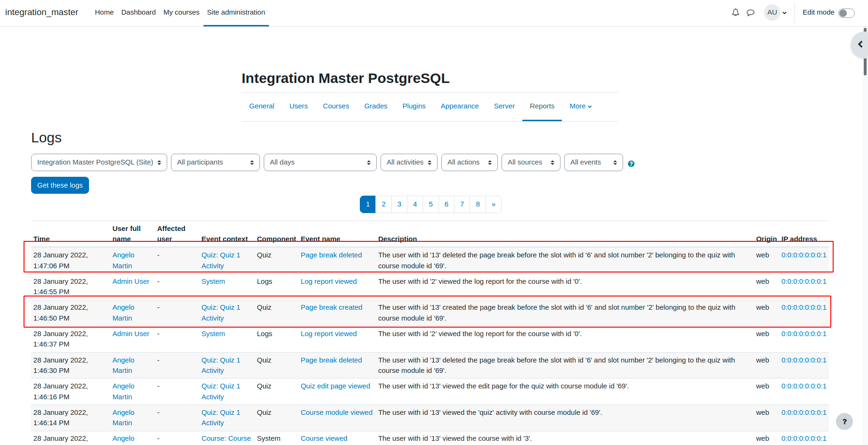Viewport: 868px width, 445px height.
Task: Open the Course viewed event link
Action: pyautogui.click(x=324, y=438)
